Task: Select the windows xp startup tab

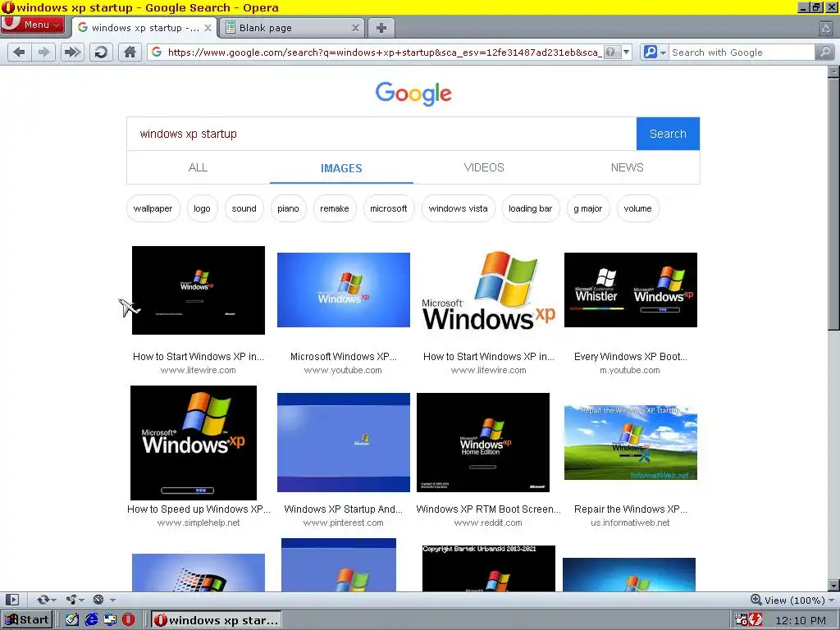Action: pos(144,28)
